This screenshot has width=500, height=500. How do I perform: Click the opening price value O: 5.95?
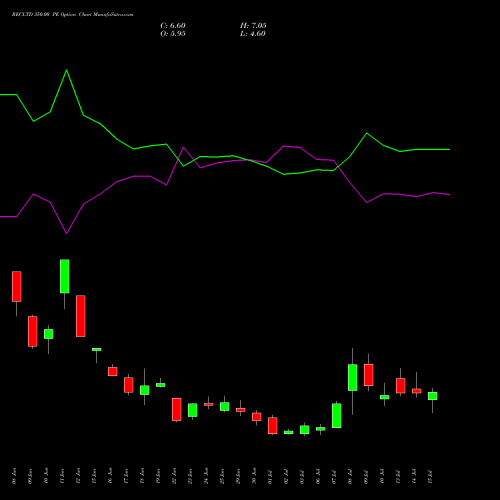click(x=173, y=34)
